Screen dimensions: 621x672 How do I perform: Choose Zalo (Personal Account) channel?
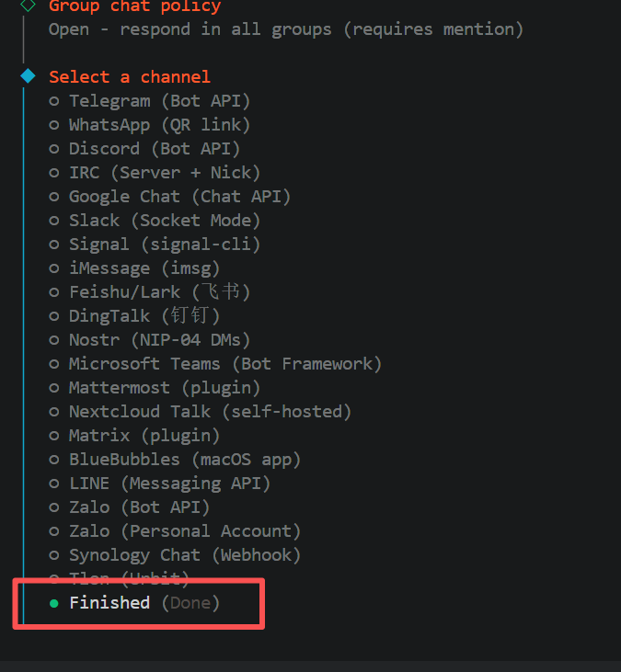pyautogui.click(x=185, y=531)
